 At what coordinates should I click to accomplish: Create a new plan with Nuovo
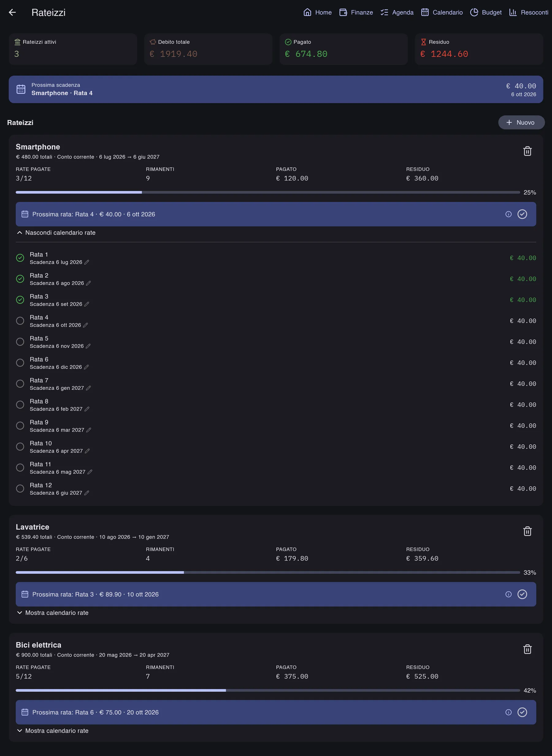[x=521, y=122]
